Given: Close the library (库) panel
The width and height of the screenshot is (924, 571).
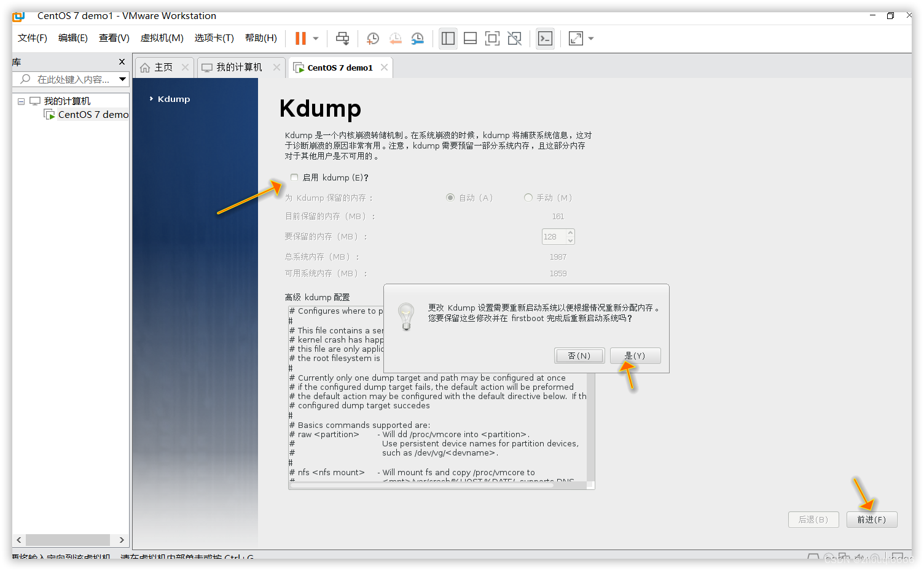Looking at the screenshot, I should 122,62.
